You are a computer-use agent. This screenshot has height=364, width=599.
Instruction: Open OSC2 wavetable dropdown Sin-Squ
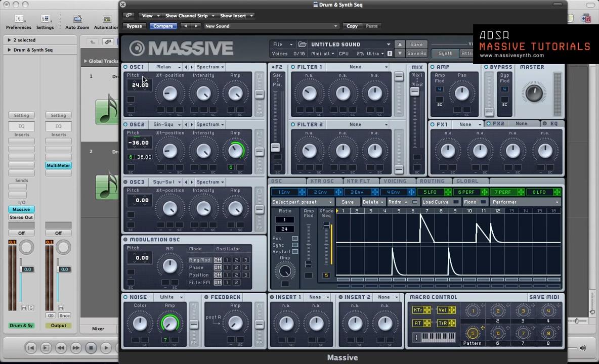[x=166, y=124]
